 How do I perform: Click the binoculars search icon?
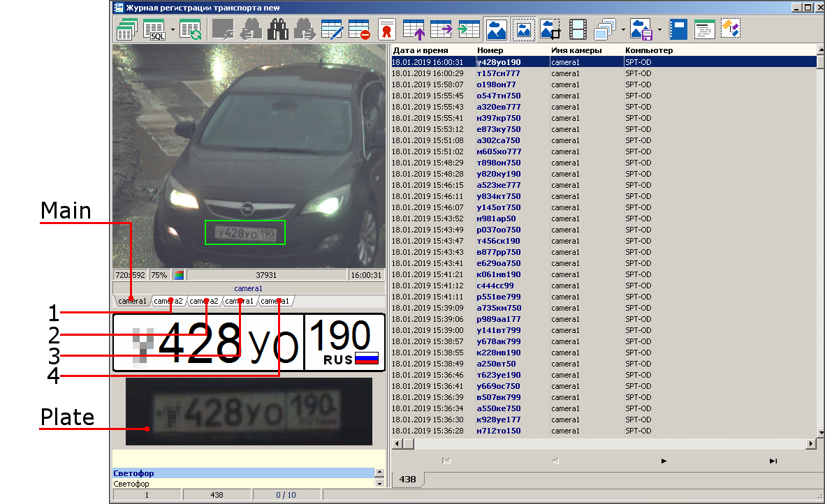click(277, 29)
